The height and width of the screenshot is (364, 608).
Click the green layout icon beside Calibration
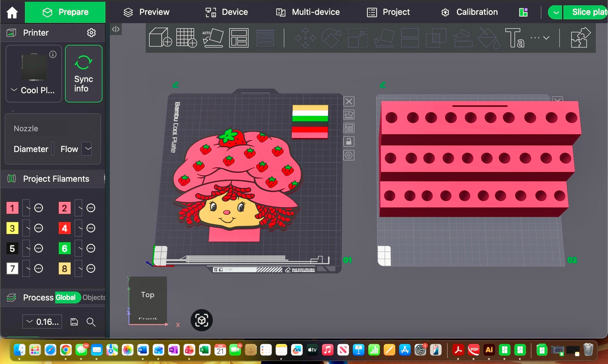tap(523, 12)
